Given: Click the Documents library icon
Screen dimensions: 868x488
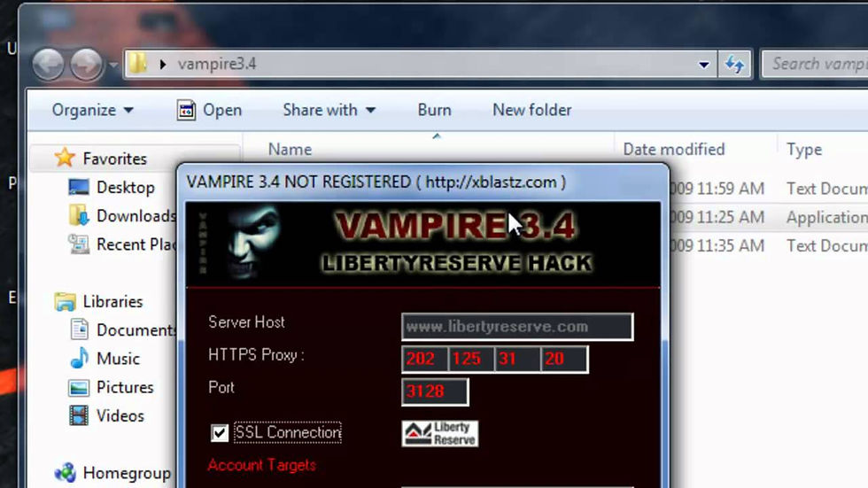Looking at the screenshot, I should pyautogui.click(x=79, y=329).
